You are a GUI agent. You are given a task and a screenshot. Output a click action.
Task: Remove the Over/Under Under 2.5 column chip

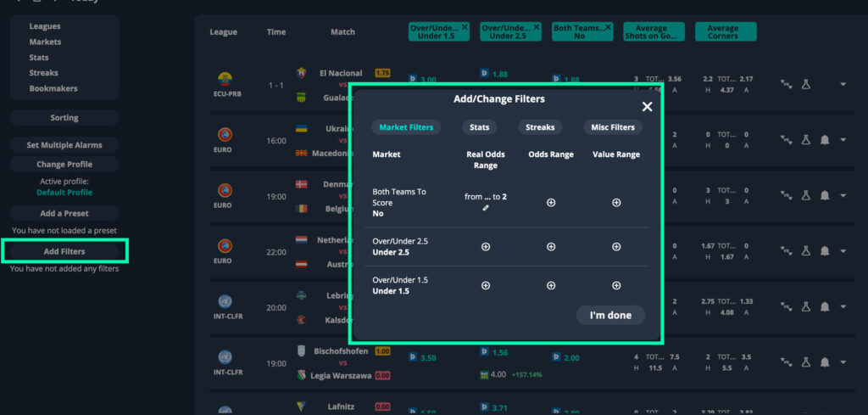[537, 26]
